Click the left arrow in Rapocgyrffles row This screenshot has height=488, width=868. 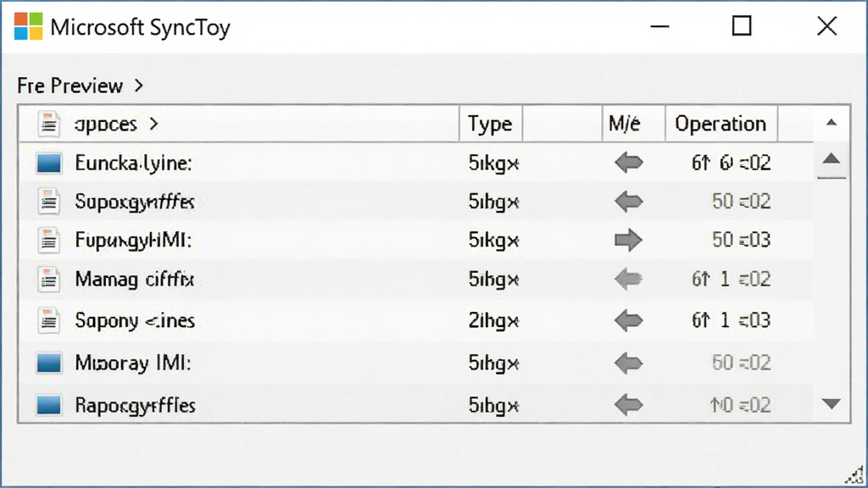pos(629,405)
